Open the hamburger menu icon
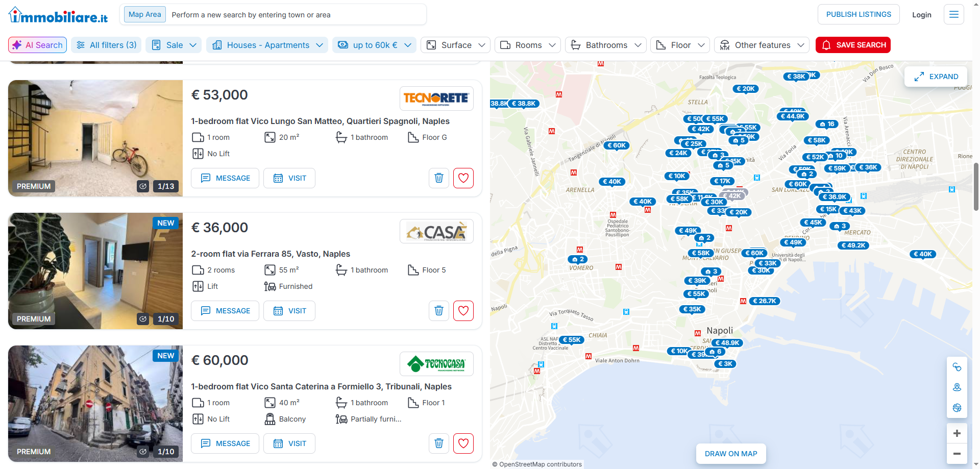 point(953,14)
